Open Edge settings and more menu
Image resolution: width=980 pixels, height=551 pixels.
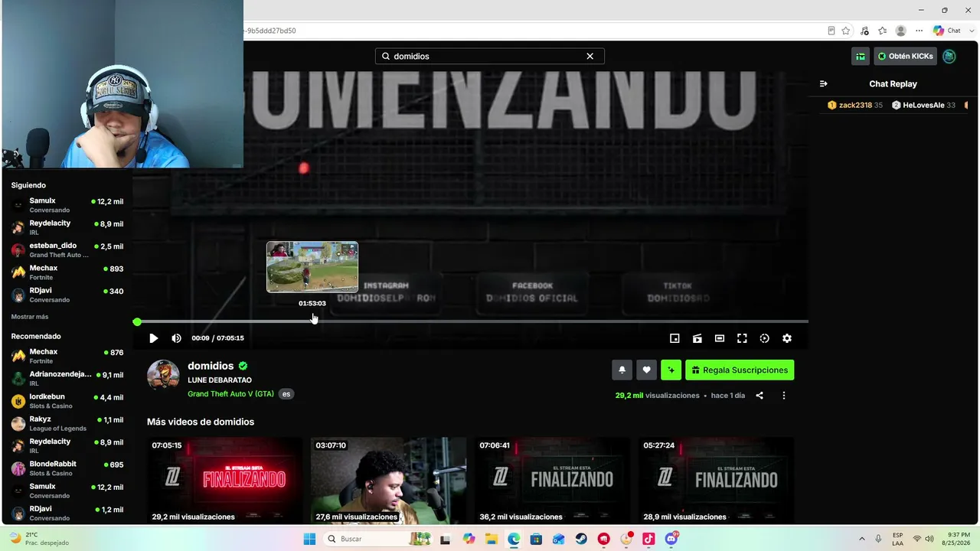click(x=920, y=31)
